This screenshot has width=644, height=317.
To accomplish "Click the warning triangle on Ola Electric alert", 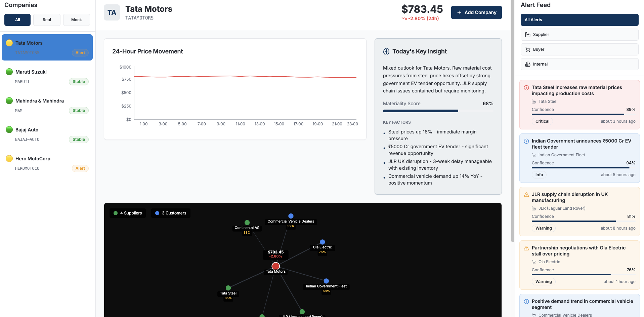I will click(x=526, y=248).
